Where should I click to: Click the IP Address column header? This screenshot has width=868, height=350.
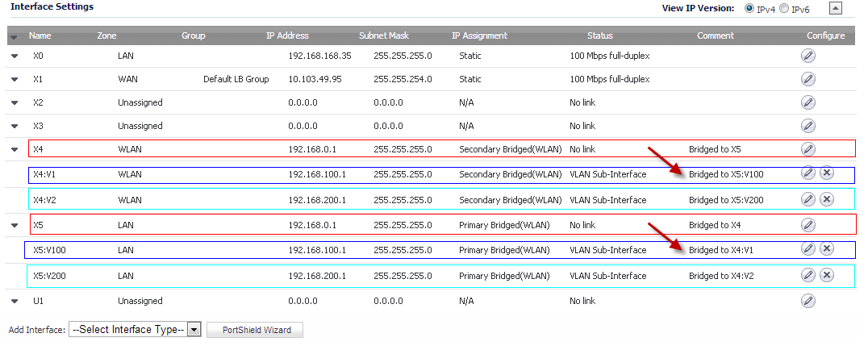click(287, 35)
